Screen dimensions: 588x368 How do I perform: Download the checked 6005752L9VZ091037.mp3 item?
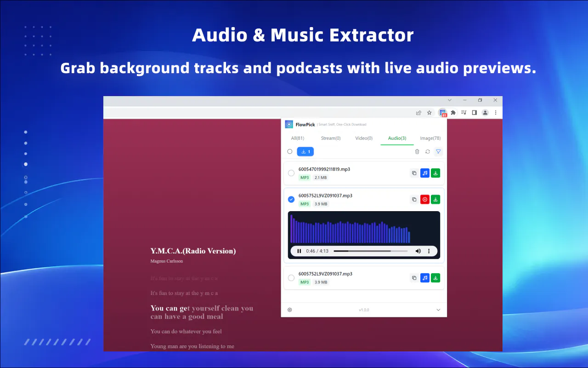click(435, 199)
